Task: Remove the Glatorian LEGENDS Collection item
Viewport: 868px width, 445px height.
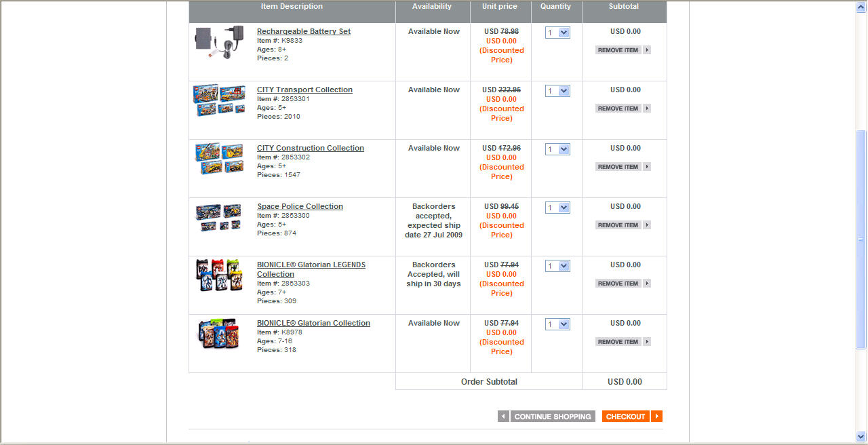Action: (623, 284)
